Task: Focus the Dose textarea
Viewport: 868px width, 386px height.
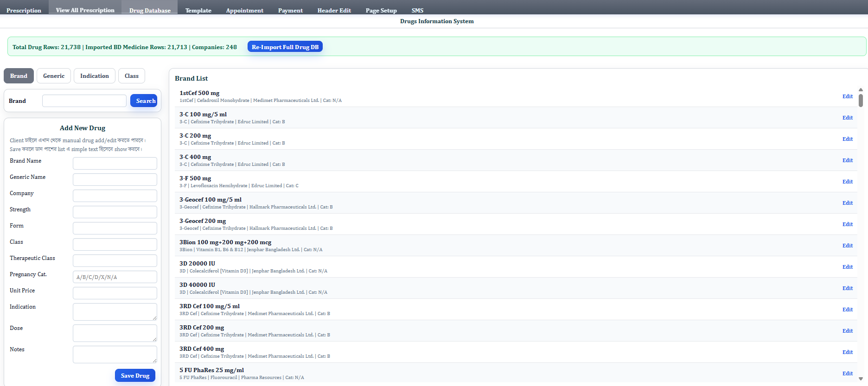Action: click(x=115, y=333)
